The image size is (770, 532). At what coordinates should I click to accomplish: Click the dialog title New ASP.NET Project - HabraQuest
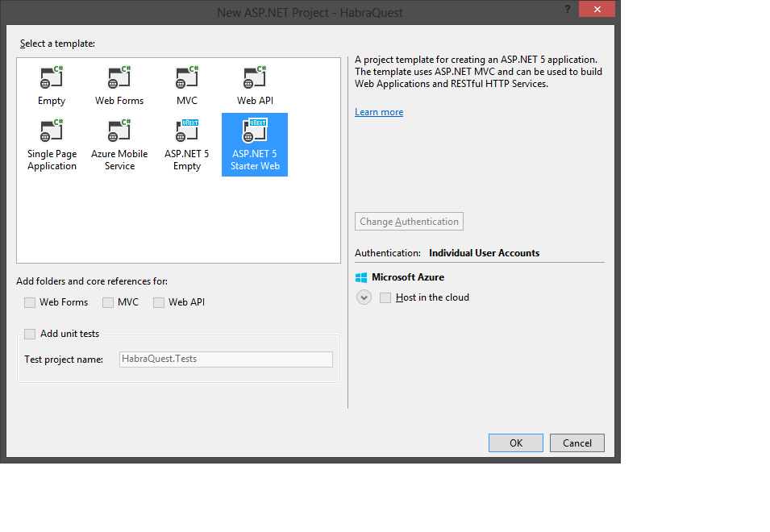point(310,13)
